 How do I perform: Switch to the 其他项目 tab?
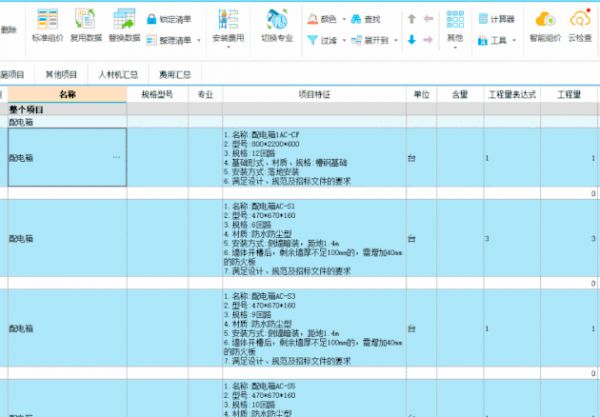point(61,75)
